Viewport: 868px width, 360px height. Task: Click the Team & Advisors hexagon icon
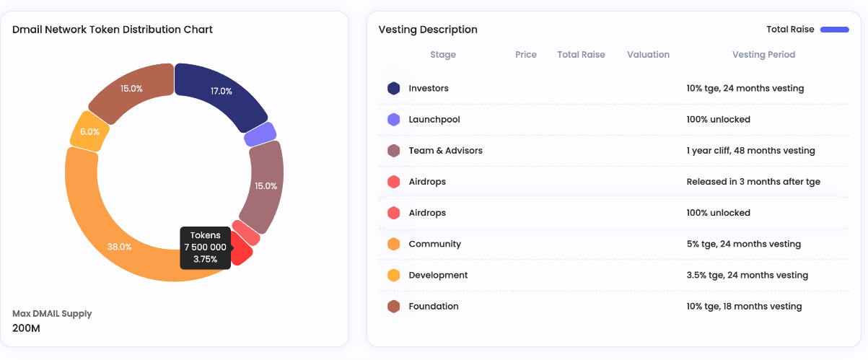coord(394,151)
